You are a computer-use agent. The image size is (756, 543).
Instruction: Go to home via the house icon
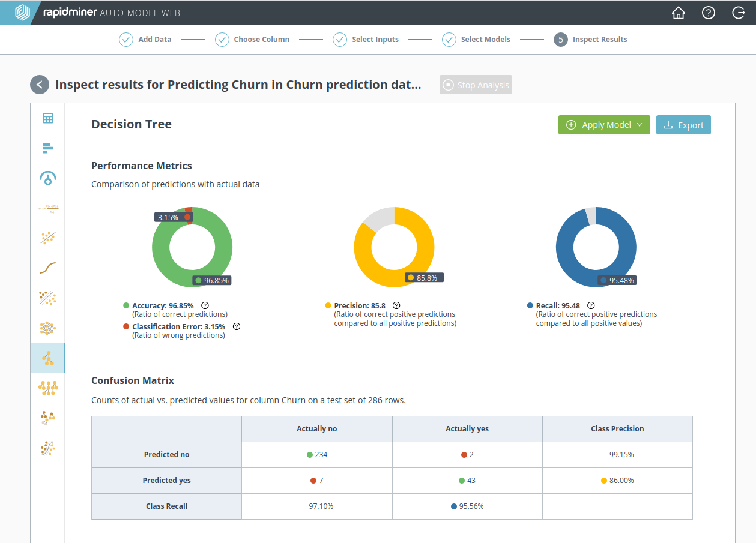click(679, 13)
